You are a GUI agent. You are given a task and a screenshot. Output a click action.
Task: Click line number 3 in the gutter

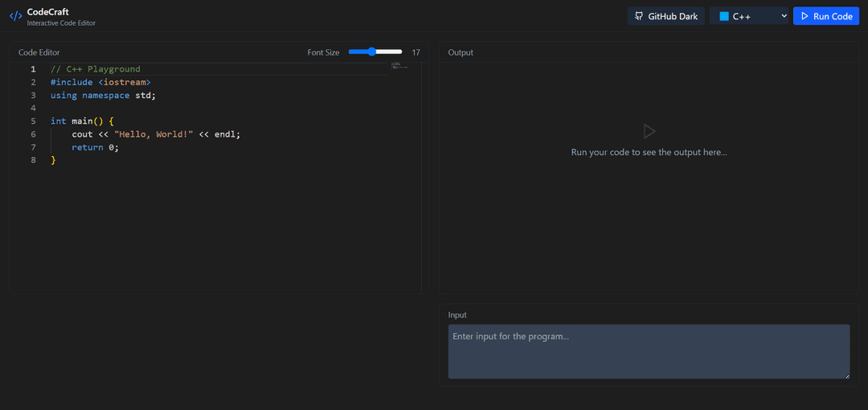pyautogui.click(x=33, y=96)
